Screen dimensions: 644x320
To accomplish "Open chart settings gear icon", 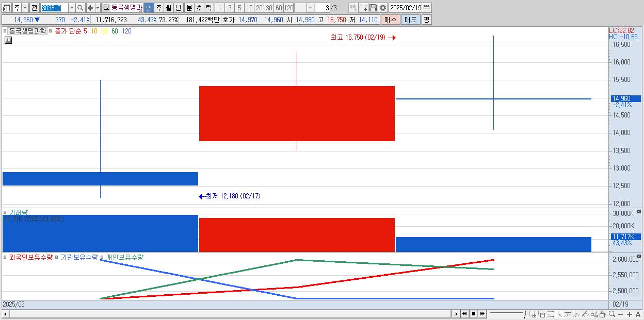I will [x=383, y=8].
